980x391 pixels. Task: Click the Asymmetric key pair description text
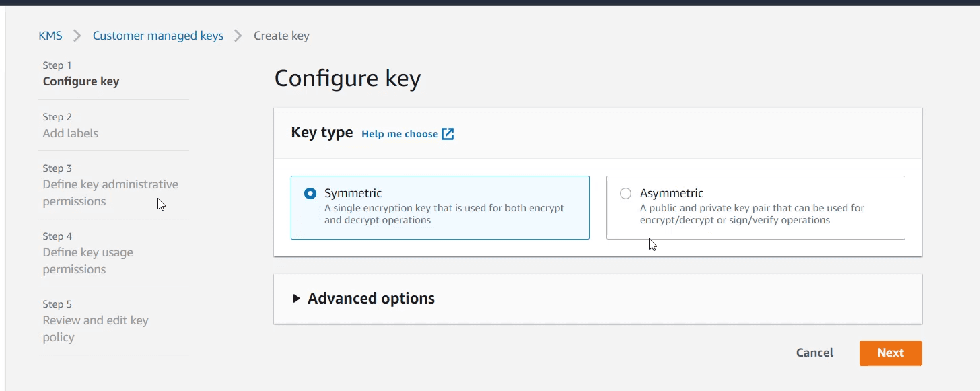tap(752, 214)
